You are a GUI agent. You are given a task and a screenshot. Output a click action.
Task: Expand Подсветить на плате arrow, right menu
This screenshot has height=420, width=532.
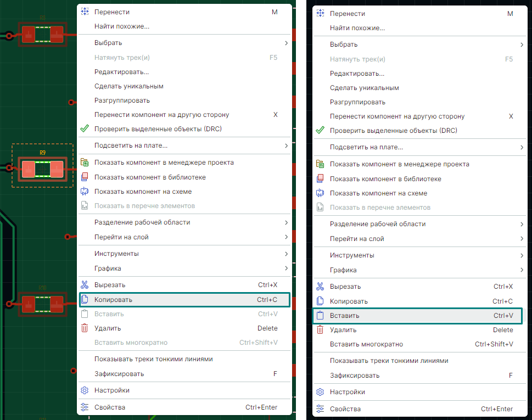[x=522, y=147]
